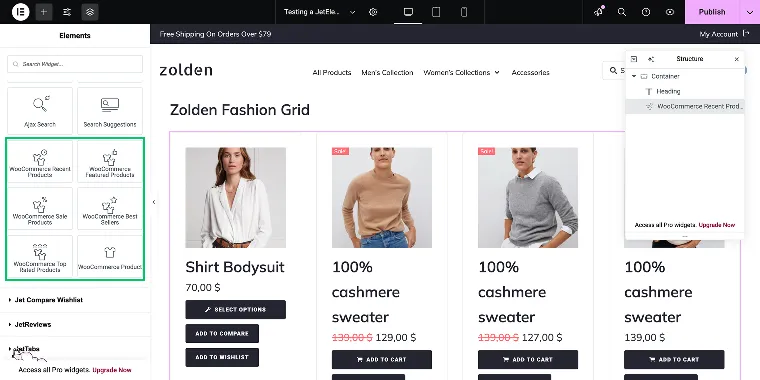Collapse the elements panel with the side arrow
Viewport: 760px width, 380px height.
pos(154,202)
